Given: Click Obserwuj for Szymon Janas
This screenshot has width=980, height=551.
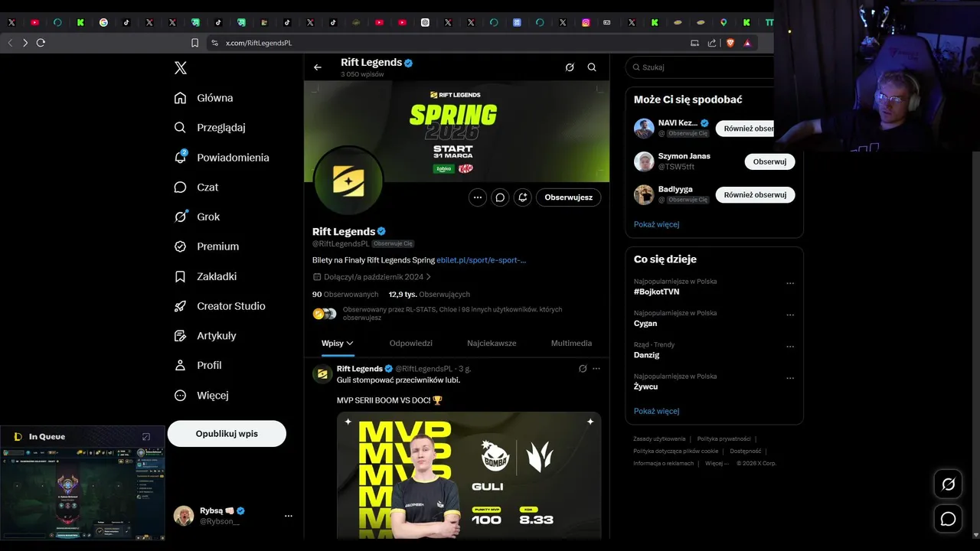Looking at the screenshot, I should point(769,161).
